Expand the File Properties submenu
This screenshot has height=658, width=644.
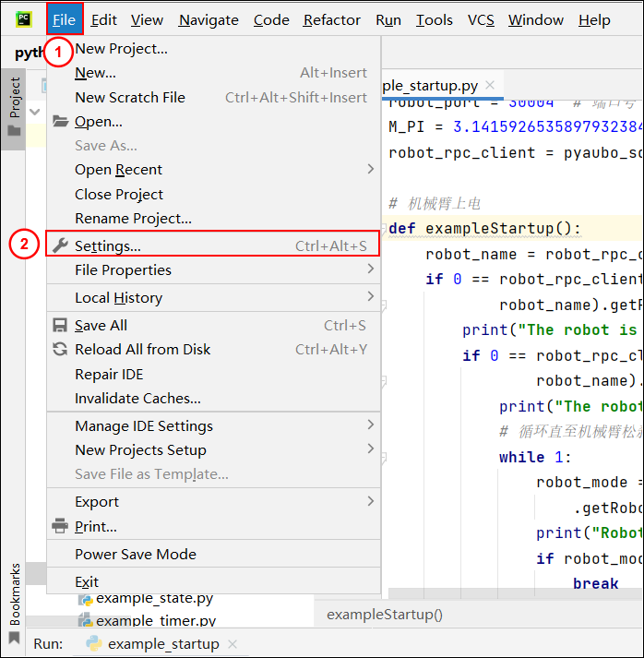[213, 269]
